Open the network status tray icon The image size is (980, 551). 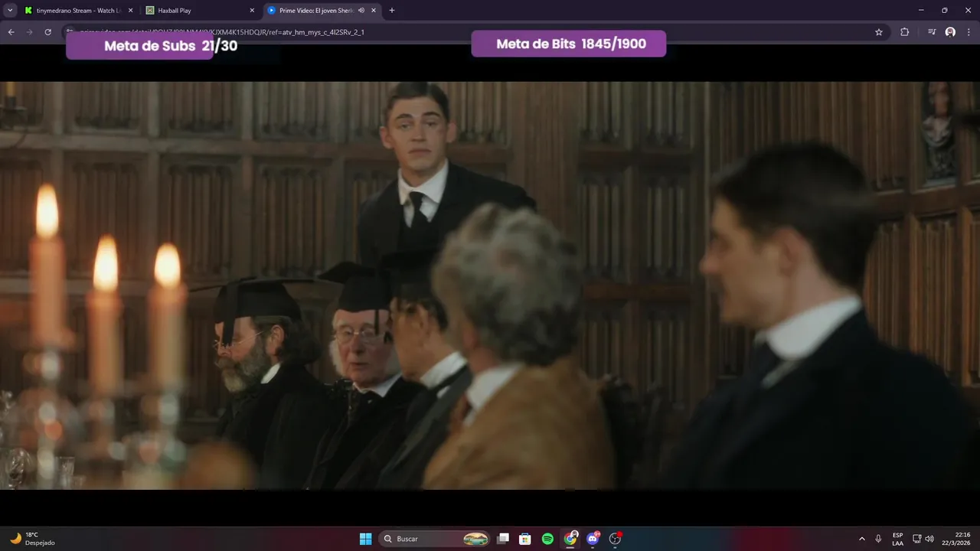coord(917,539)
